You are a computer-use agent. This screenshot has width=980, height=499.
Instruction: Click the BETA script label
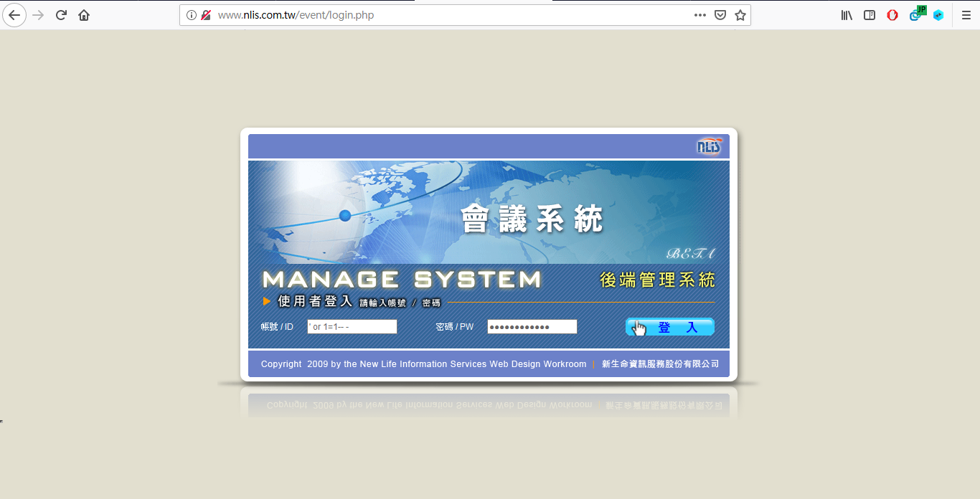click(690, 254)
